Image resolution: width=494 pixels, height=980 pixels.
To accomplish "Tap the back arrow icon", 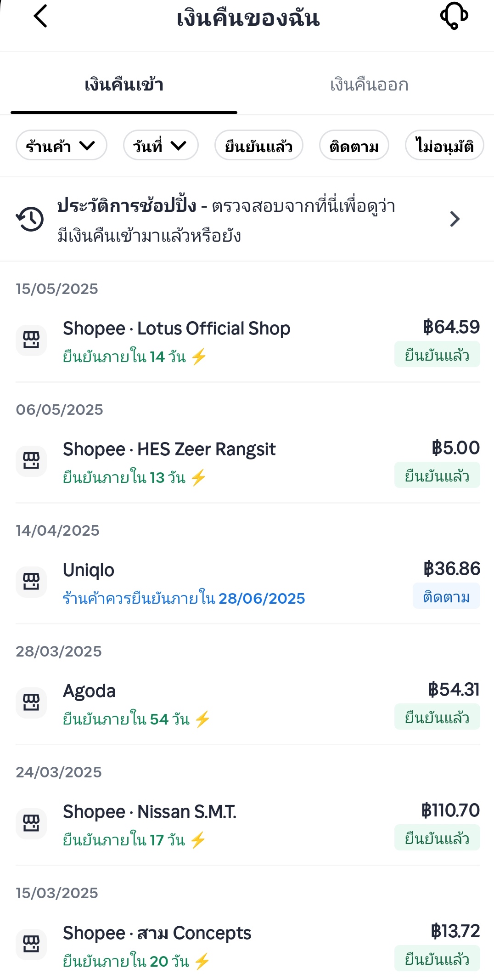I will point(40,17).
